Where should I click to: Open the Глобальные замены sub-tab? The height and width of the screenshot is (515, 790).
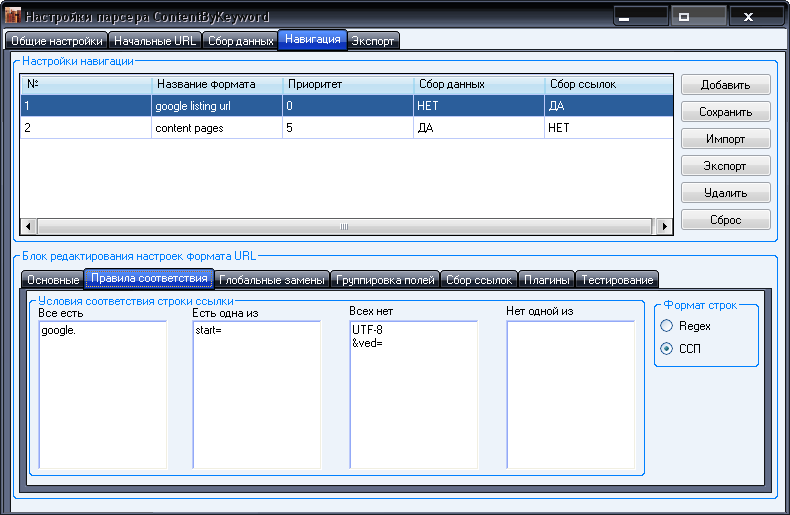click(x=271, y=279)
